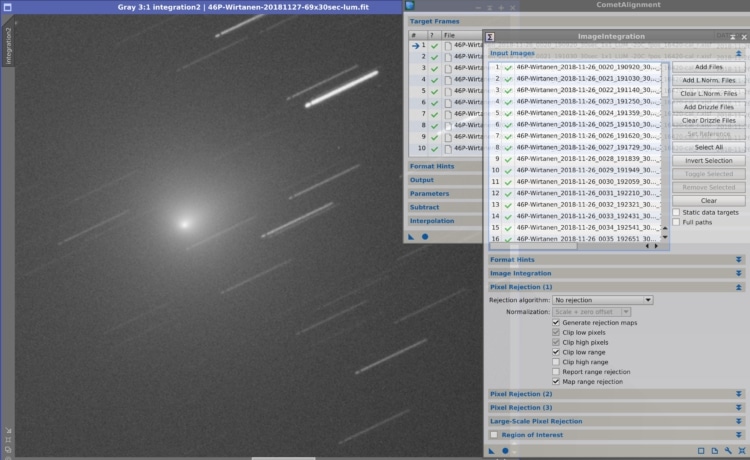Click the ImageIntegration new instance triangle icon

tap(492, 450)
